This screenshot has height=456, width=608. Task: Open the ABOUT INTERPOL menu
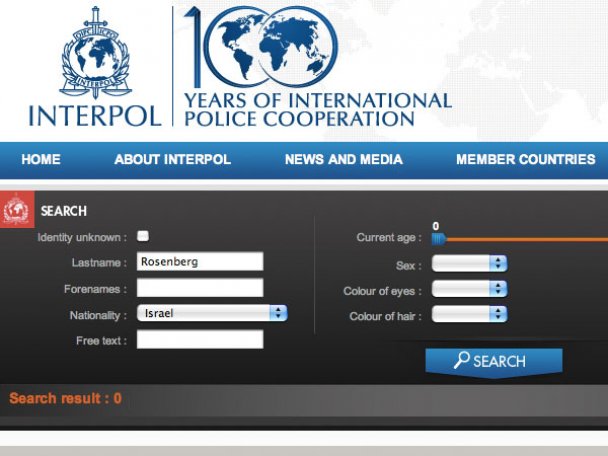pos(172,160)
